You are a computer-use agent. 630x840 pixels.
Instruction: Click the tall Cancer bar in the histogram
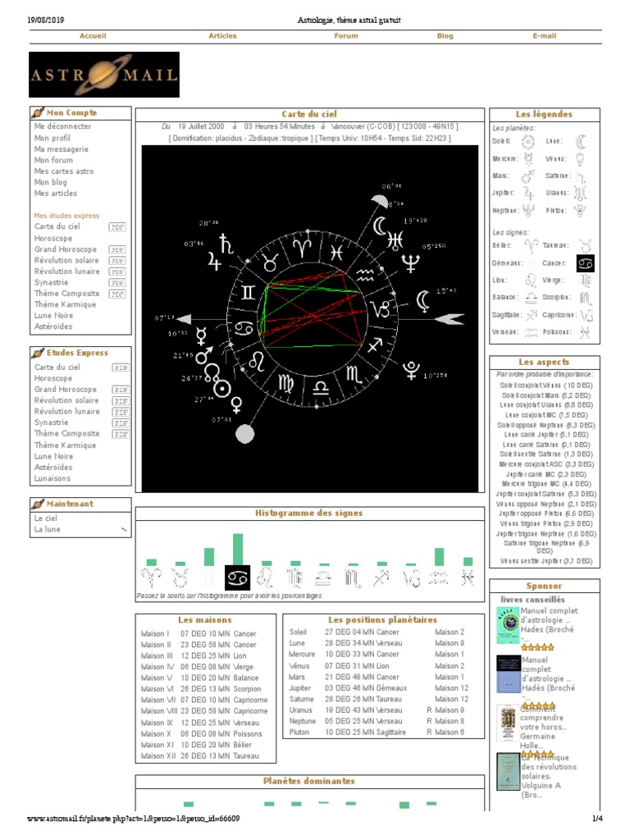238,549
